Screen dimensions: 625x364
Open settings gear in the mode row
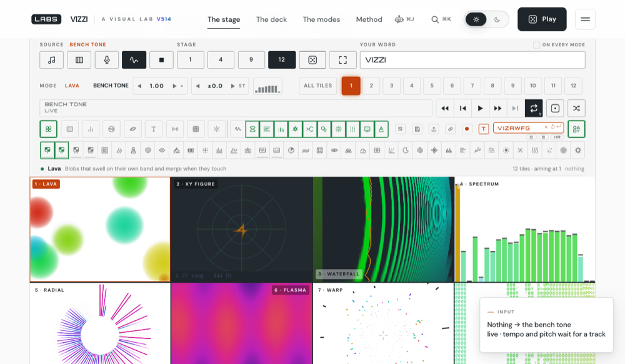tap(578, 150)
